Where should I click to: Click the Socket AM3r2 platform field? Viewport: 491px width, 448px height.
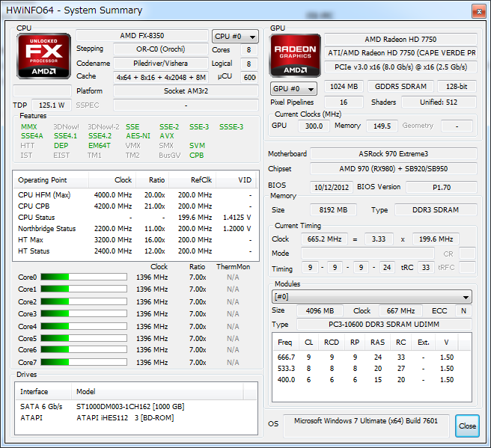pyautogui.click(x=186, y=91)
